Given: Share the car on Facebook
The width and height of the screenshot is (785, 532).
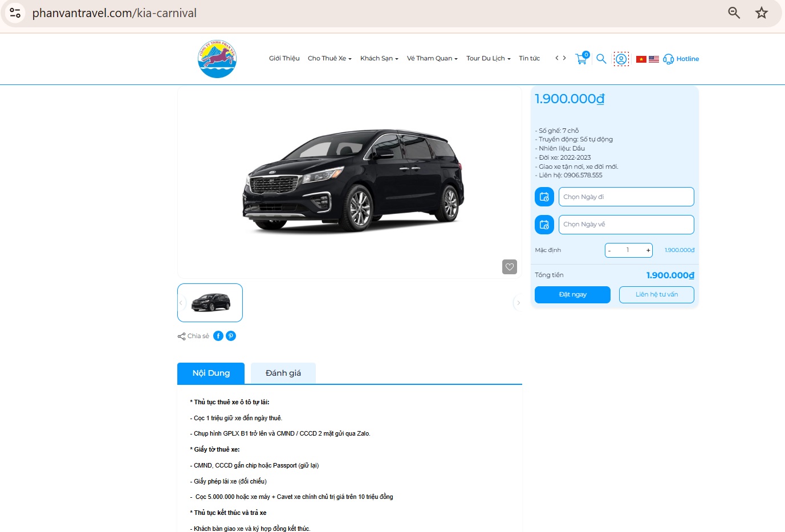Looking at the screenshot, I should tap(218, 336).
